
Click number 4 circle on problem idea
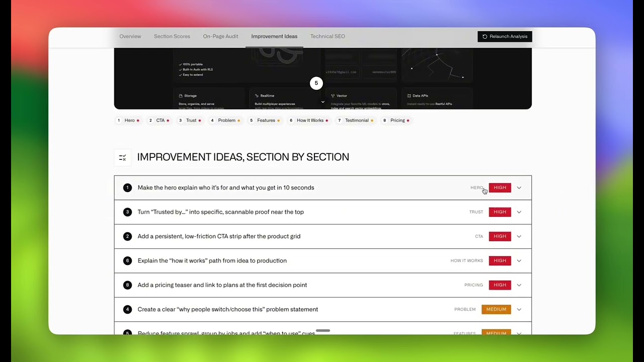(127, 309)
